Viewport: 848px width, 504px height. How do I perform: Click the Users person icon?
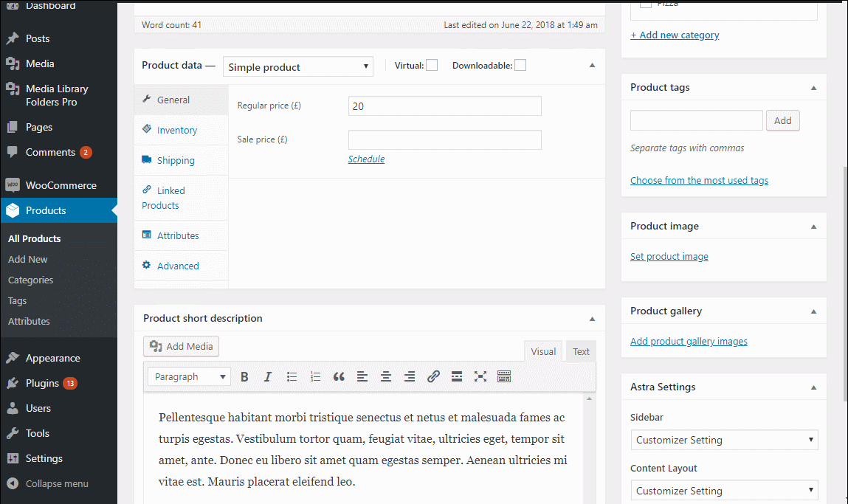[x=13, y=408]
